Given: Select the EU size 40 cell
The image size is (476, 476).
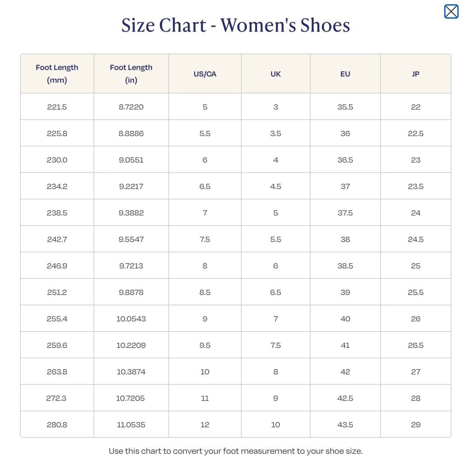Looking at the screenshot, I should 345,319.
